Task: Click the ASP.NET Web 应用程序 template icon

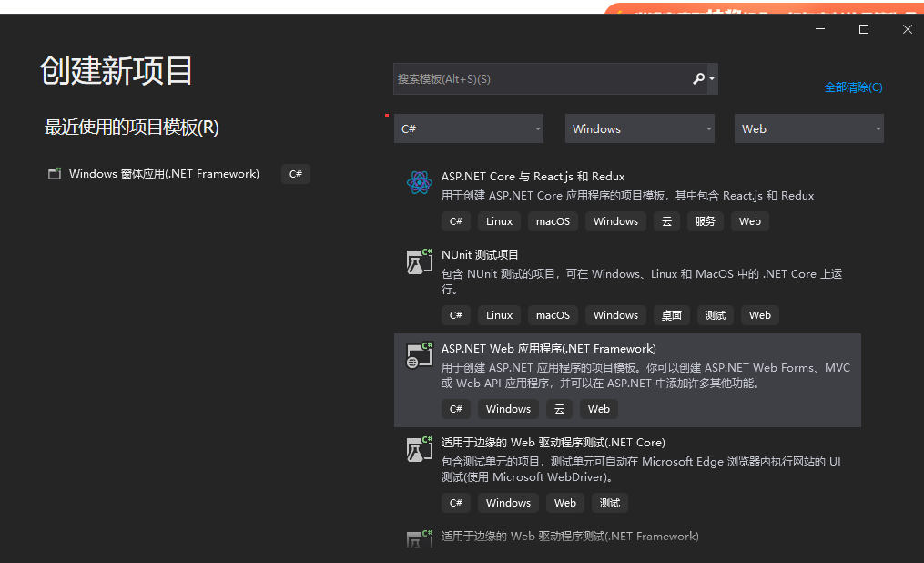Action: point(419,355)
